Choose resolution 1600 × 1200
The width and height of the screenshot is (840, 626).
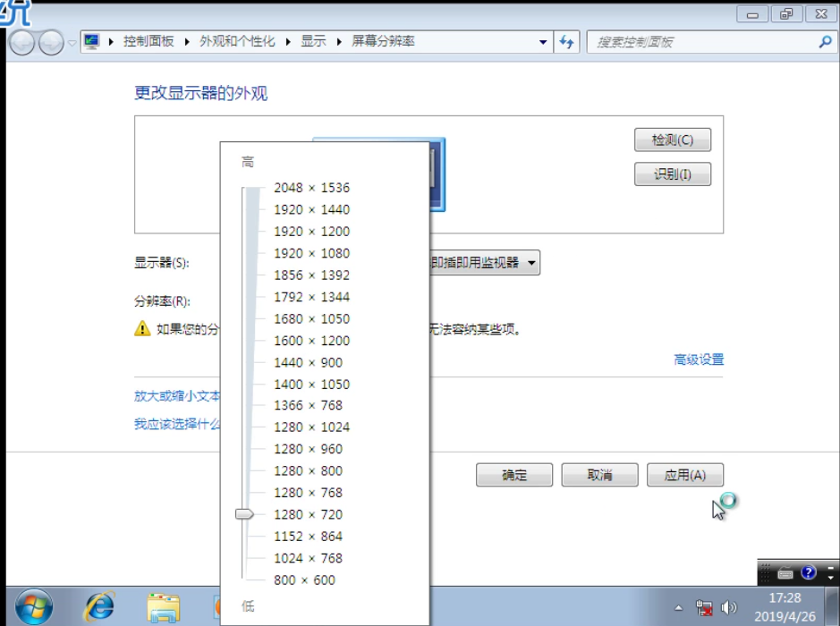click(x=311, y=341)
